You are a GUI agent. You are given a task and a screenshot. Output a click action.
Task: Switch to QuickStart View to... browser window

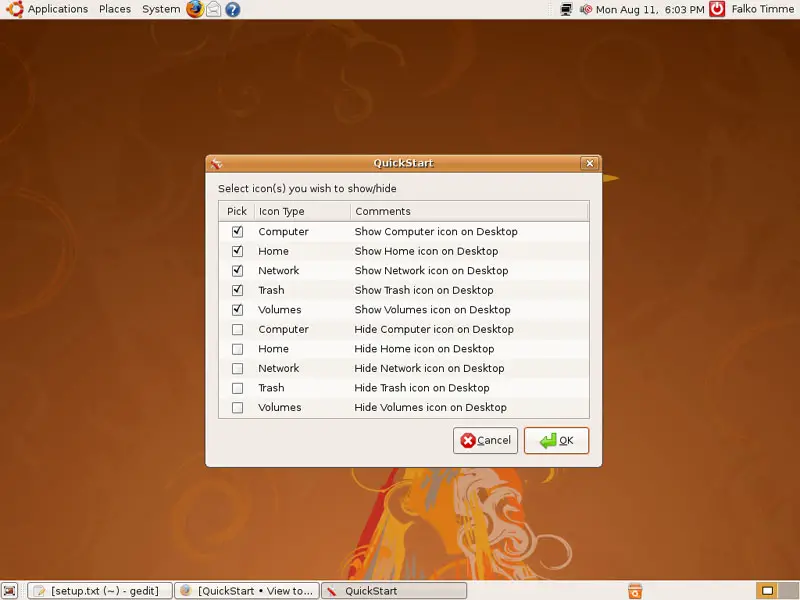(x=247, y=591)
